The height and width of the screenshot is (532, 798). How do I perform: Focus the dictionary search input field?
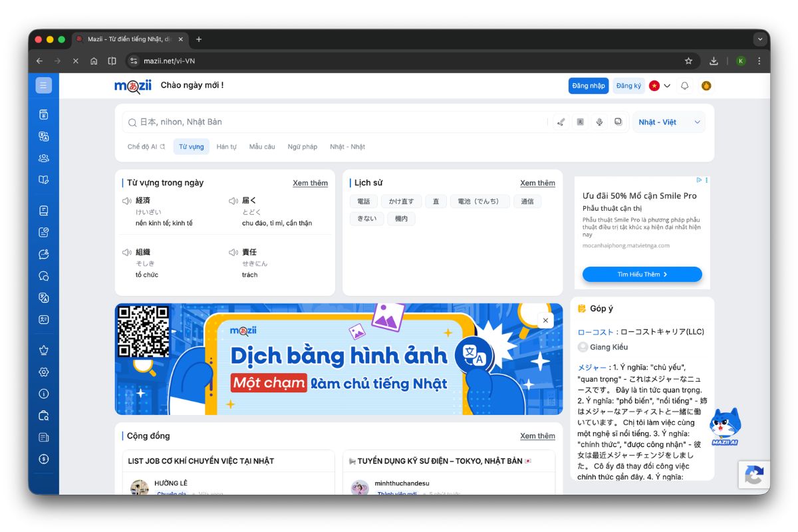click(x=334, y=122)
